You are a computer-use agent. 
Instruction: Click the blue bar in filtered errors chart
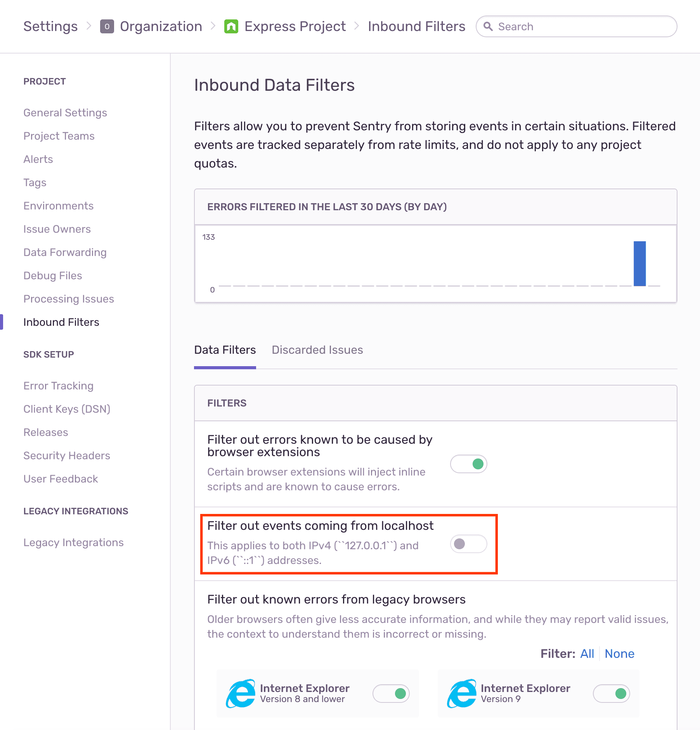coord(639,264)
